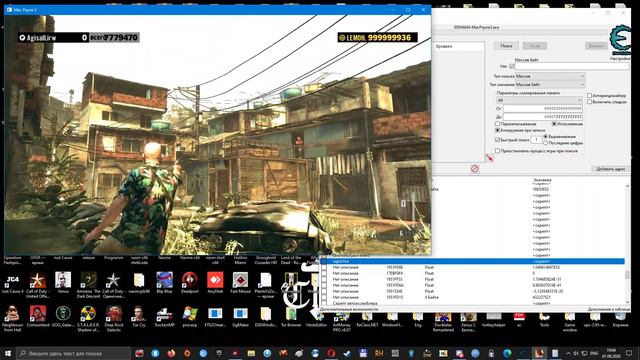
Task: Open S.T.A.L.K.E.R. Shadow of Chernobyl shortcut
Action: pos(88,318)
